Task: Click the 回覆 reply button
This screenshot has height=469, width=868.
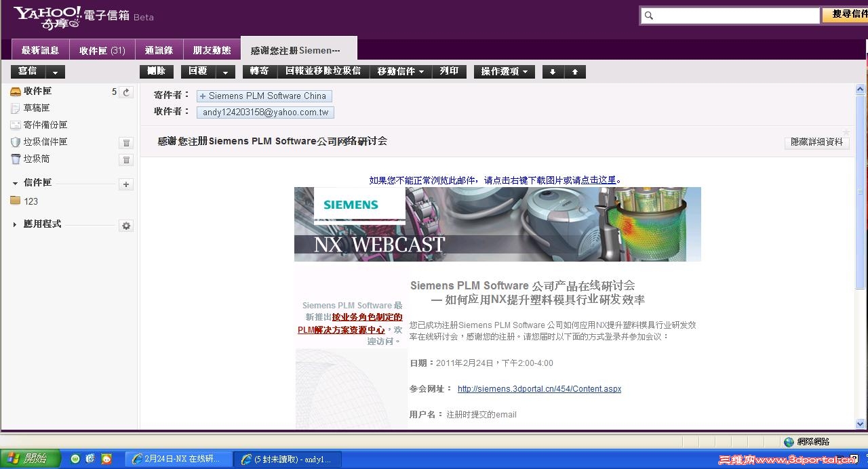Action: coord(198,71)
